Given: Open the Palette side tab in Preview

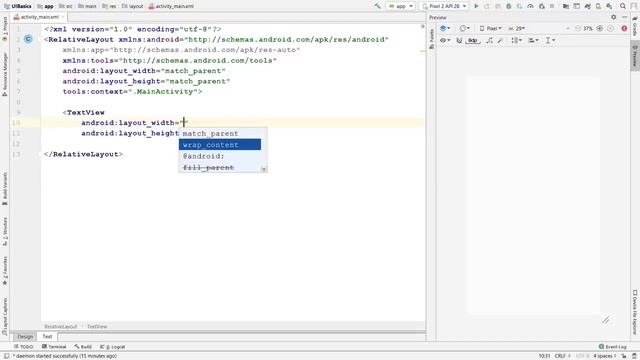Looking at the screenshot, I should 431,39.
